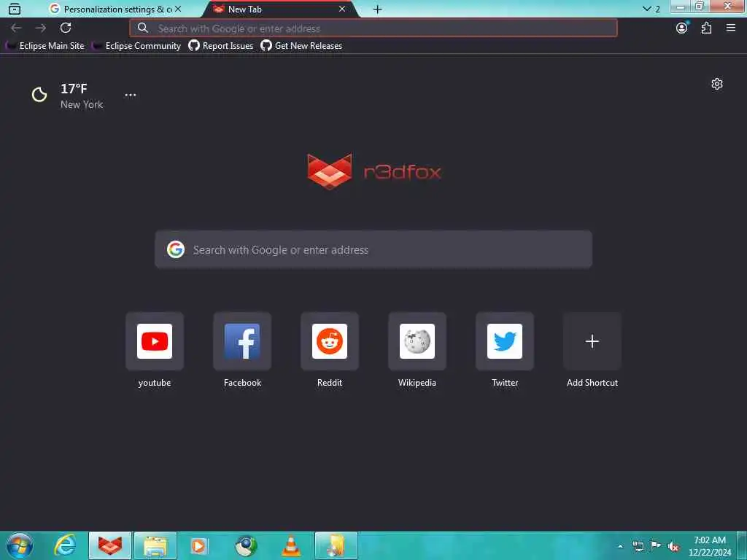
Task: Launch VLC media player from taskbar
Action: point(291,545)
